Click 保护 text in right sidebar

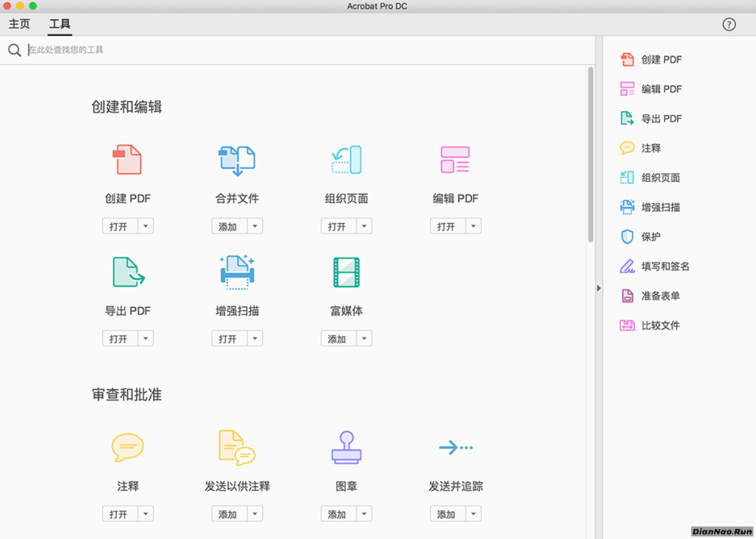click(651, 237)
